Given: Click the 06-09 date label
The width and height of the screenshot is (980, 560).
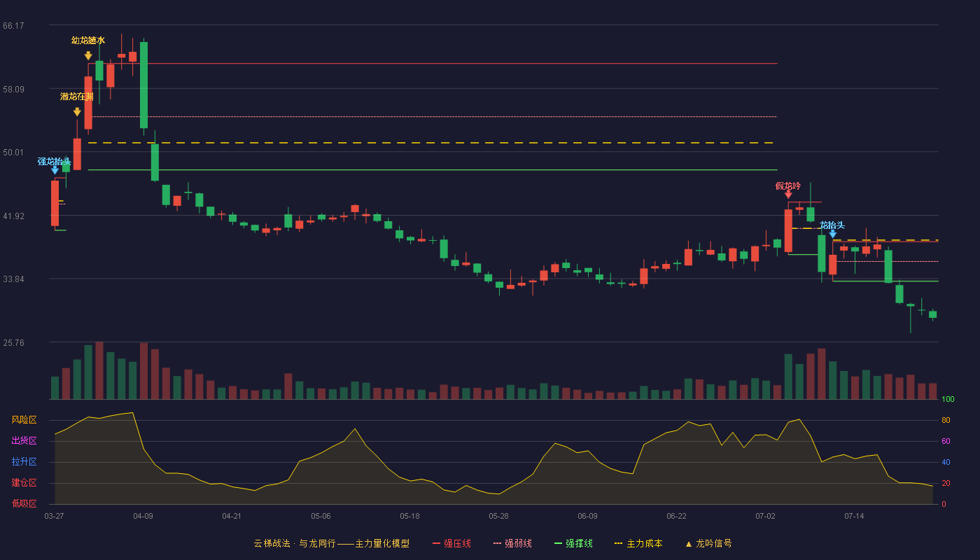Looking at the screenshot, I should point(587,516).
